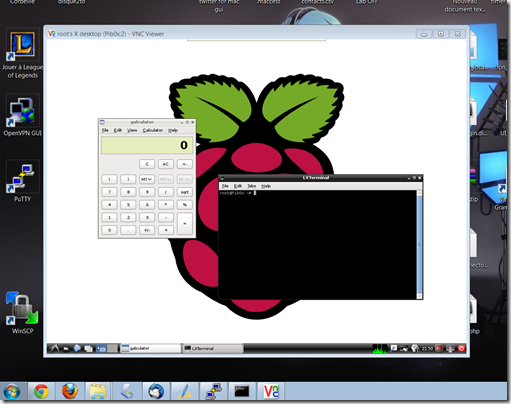Expand the MS memory dropdown in galculator
The height and width of the screenshot is (404, 511).
[x=147, y=179]
